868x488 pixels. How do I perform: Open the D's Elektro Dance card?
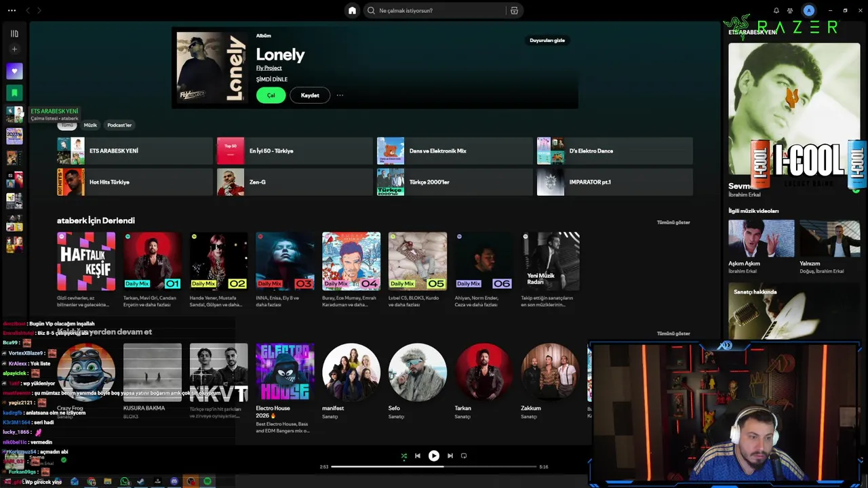pos(615,151)
